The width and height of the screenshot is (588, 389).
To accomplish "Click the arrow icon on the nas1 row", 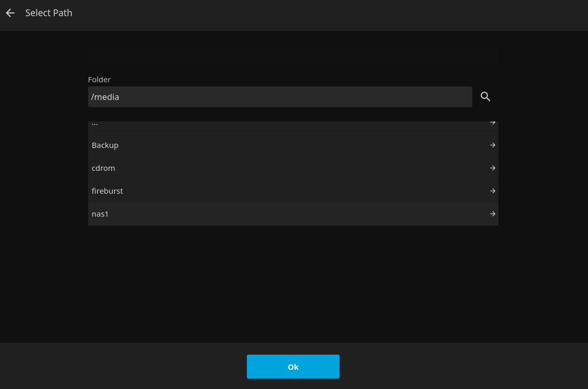I will [492, 214].
